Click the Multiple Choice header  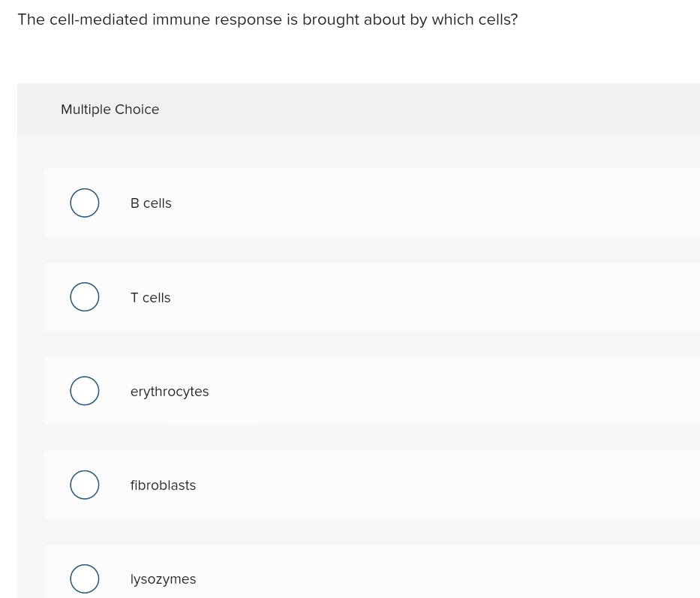[x=110, y=110]
